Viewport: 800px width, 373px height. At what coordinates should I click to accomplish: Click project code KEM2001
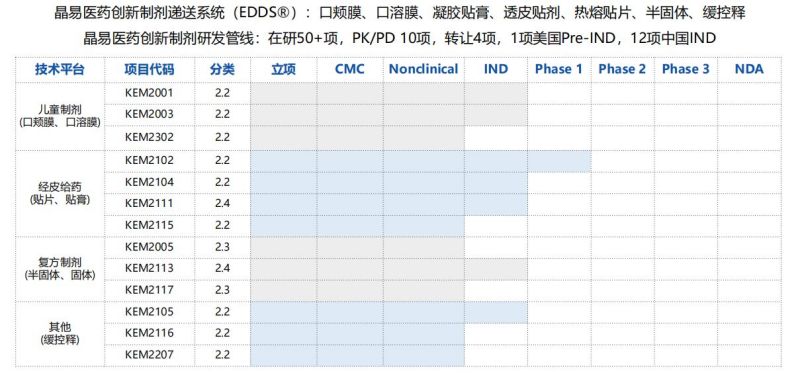(149, 93)
